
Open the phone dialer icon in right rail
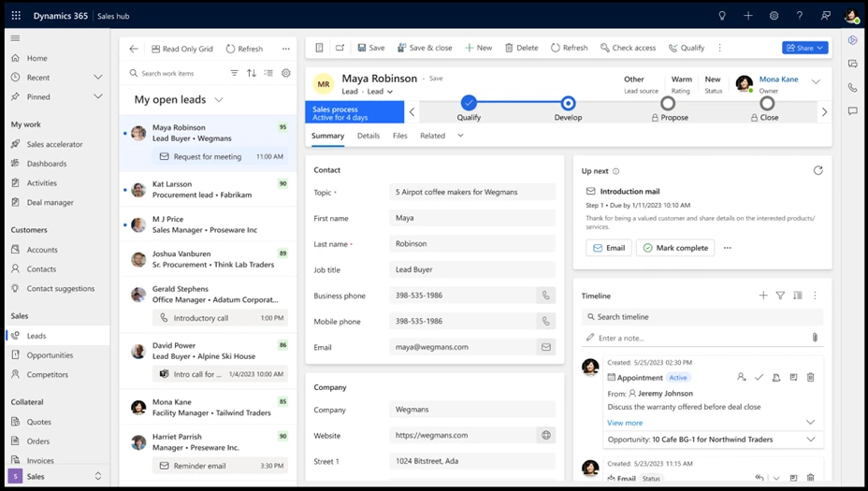pyautogui.click(x=852, y=88)
